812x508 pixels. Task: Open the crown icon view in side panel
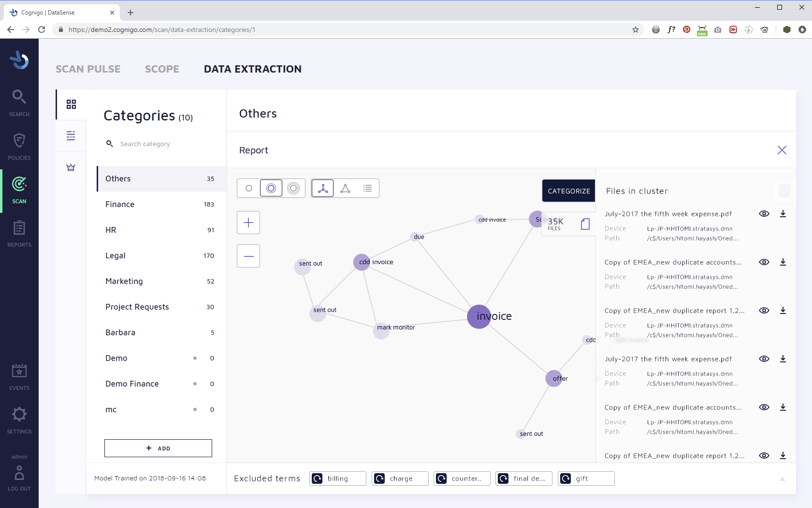tap(71, 167)
